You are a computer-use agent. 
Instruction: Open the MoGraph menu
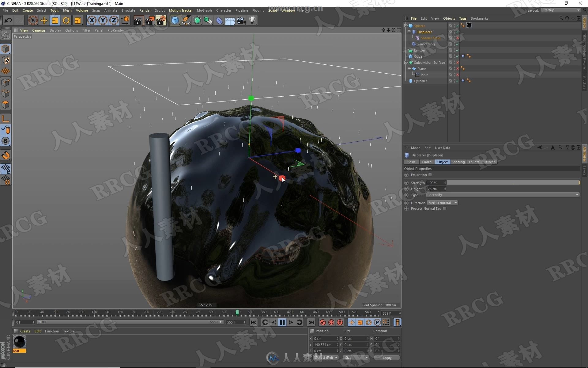(204, 10)
